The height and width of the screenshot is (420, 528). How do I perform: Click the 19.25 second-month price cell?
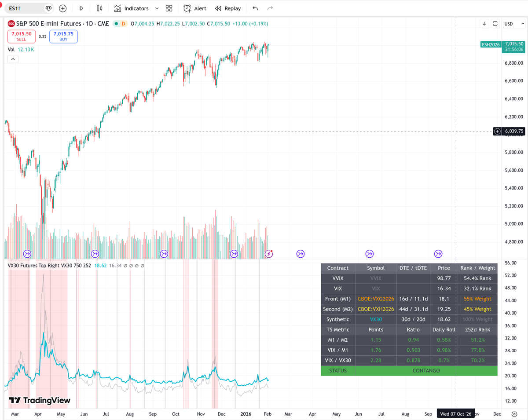coord(444,309)
